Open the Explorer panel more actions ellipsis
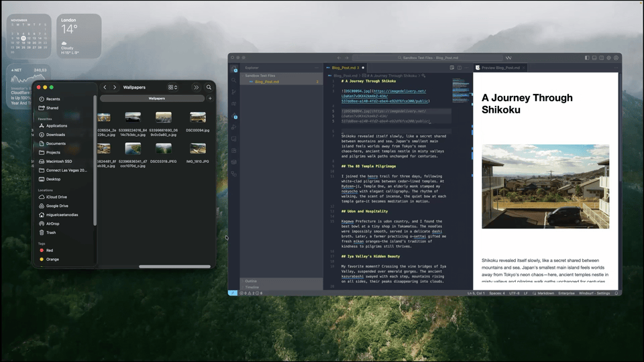644x362 pixels. (317, 68)
